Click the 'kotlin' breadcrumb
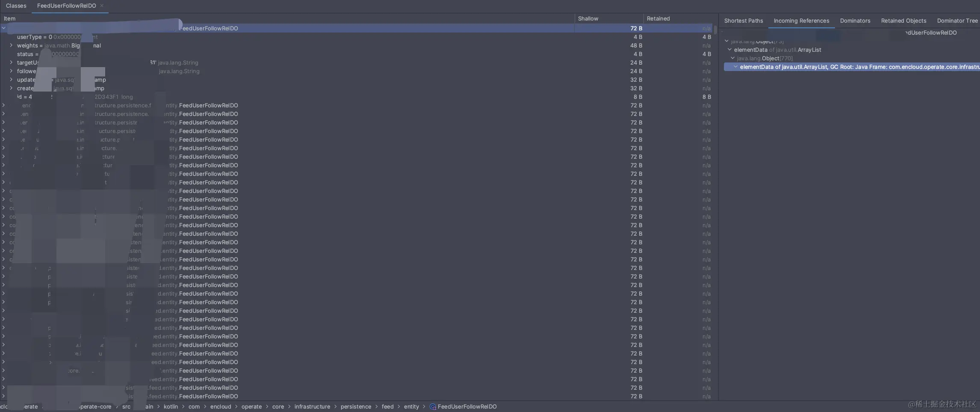Viewport: 980px width, 412px height. pyautogui.click(x=171, y=406)
